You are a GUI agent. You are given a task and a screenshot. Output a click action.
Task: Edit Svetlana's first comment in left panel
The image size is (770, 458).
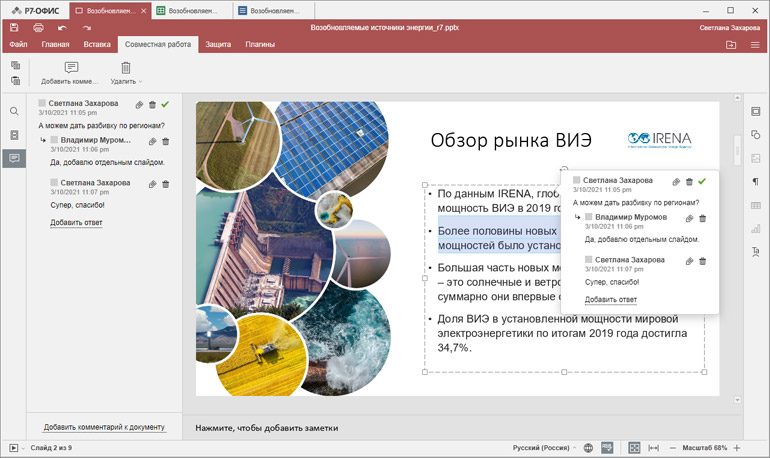(x=139, y=104)
